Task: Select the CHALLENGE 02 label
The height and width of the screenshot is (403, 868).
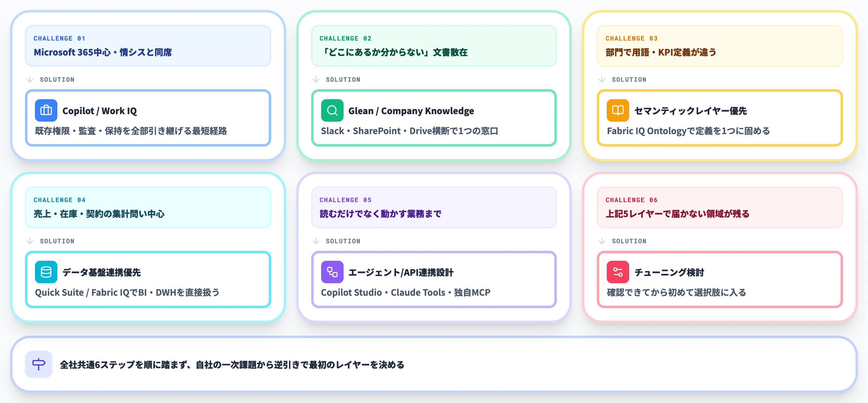Action: [x=345, y=38]
